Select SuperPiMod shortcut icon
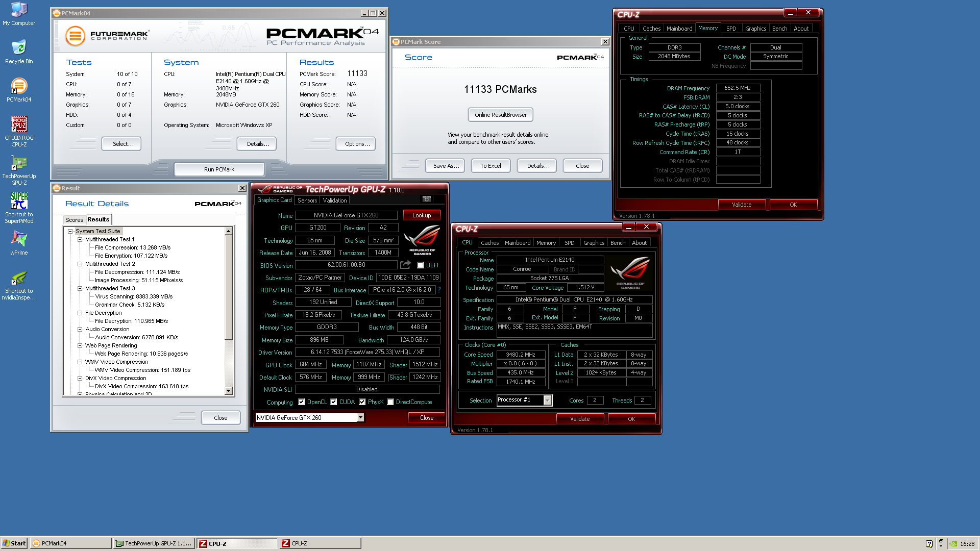Viewport: 980px width, 551px height. pyautogui.click(x=19, y=208)
